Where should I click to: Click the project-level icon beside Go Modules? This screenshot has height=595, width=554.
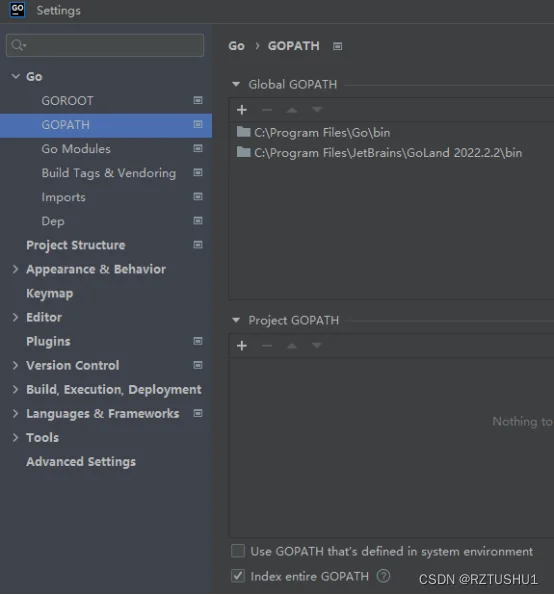tap(198, 148)
